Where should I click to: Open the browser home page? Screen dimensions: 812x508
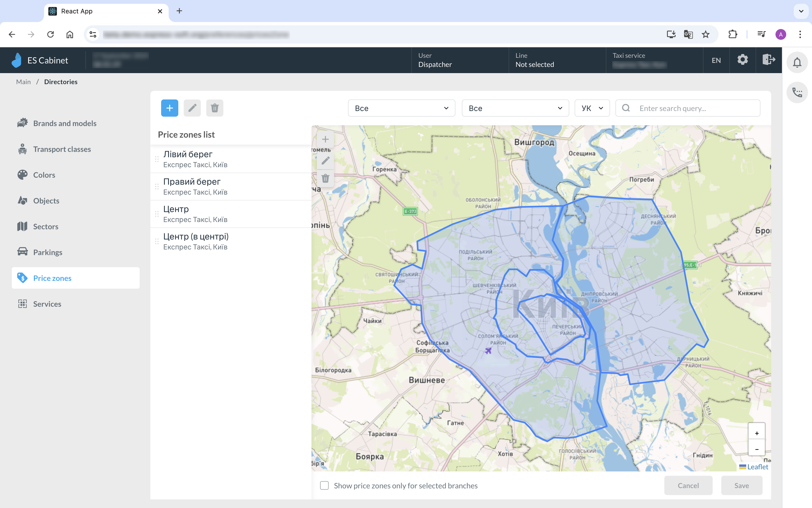click(x=70, y=34)
